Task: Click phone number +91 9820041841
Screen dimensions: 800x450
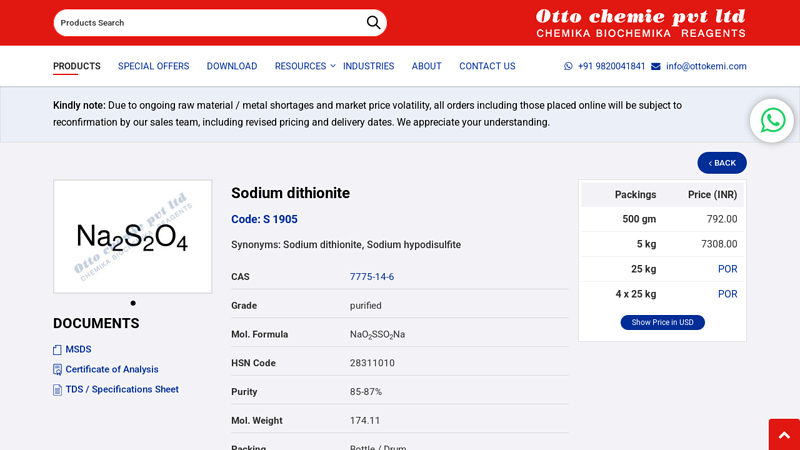Action: [x=611, y=66]
